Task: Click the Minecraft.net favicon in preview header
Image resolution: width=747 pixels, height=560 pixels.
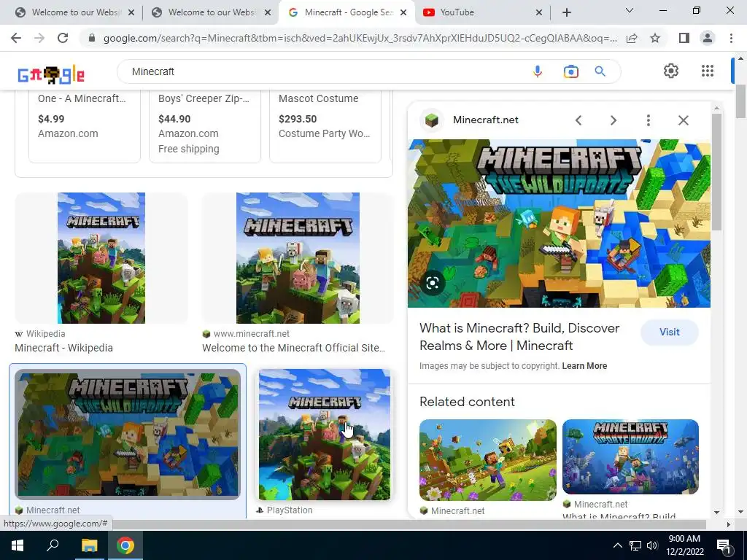Action: 432,120
